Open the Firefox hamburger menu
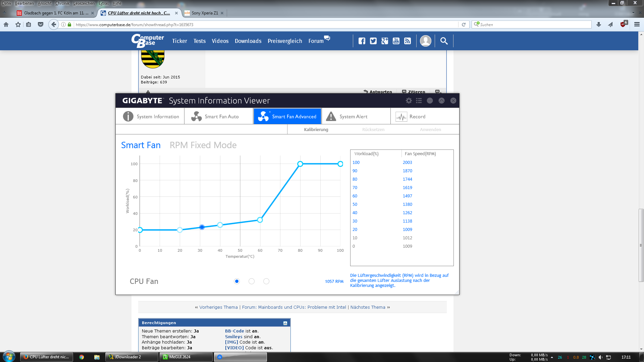Image resolution: width=644 pixels, height=362 pixels. coord(637,24)
